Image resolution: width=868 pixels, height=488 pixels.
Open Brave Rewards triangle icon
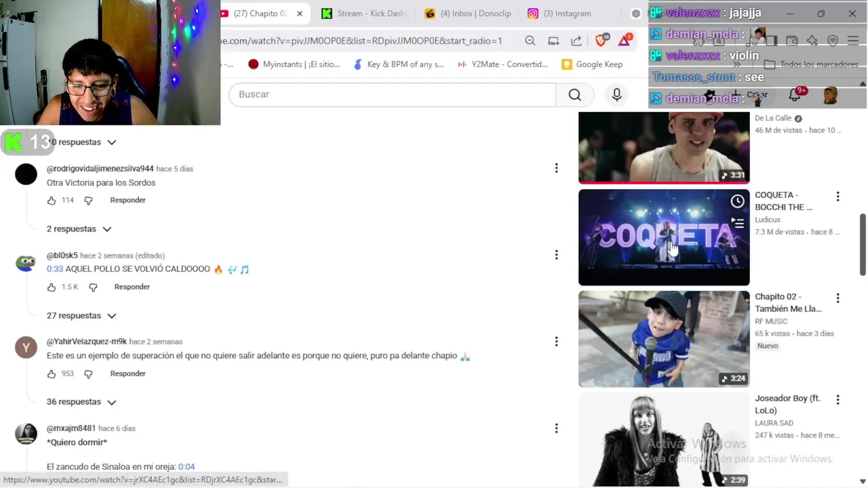(625, 41)
